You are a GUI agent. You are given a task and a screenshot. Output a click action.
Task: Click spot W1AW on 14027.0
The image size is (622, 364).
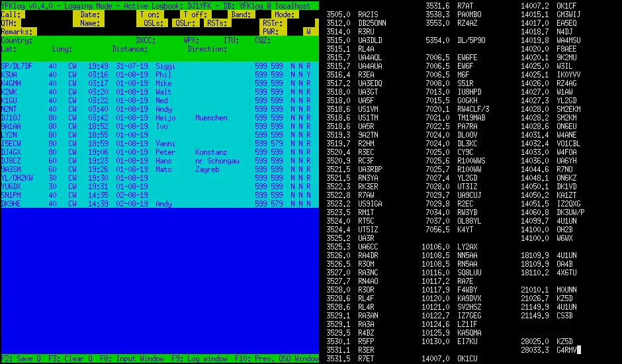(x=547, y=92)
